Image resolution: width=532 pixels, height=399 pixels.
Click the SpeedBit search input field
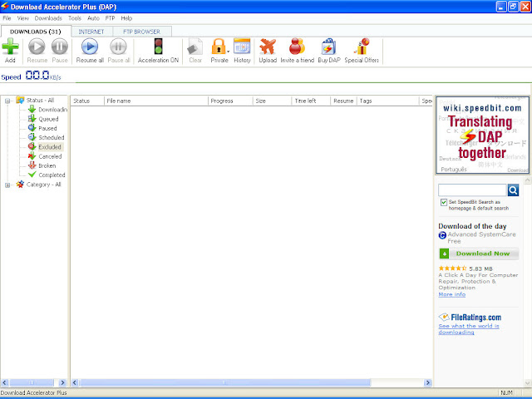point(472,190)
